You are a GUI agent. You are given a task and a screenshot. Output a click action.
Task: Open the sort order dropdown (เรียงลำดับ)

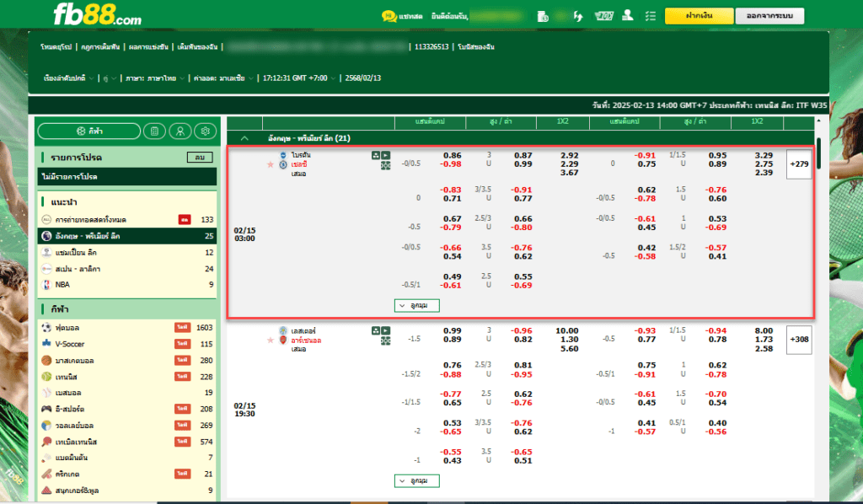point(69,78)
